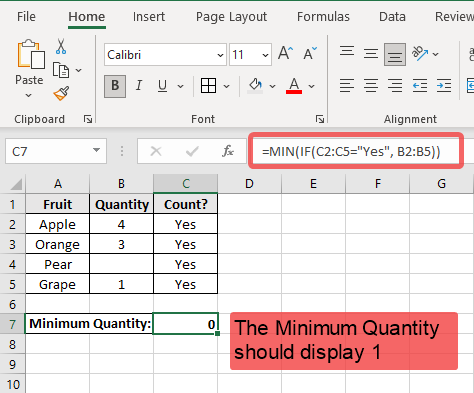
Task: Select column B header
Action: (x=121, y=184)
